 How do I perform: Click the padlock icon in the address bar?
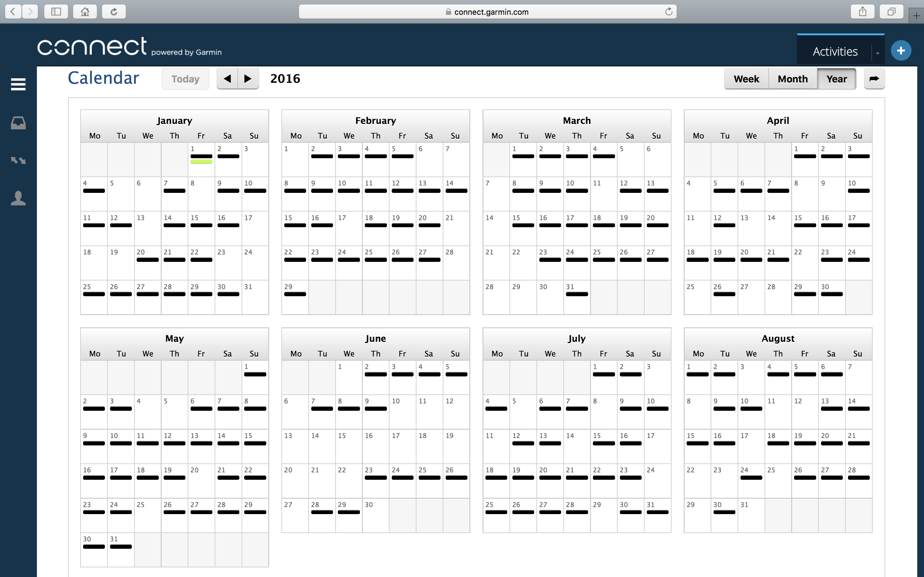tap(448, 12)
